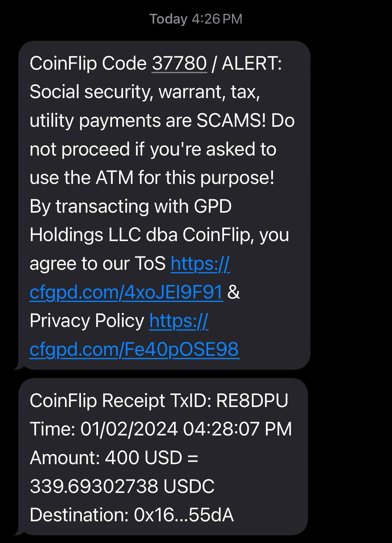Open the cfgpd.com/Fe40pOSE98 privacy link
Screen dimensions: 392x543
(x=134, y=349)
